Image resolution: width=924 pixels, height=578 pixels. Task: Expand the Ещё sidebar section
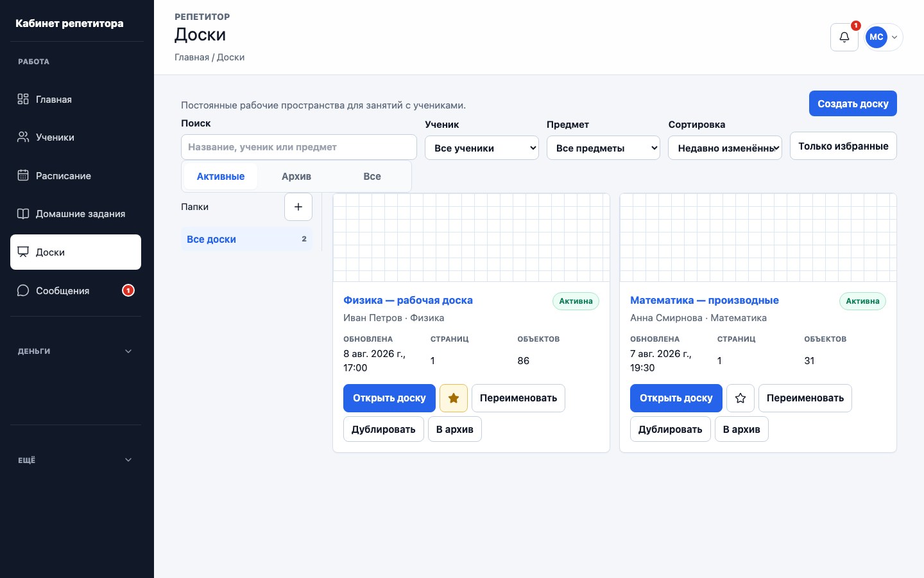76,460
